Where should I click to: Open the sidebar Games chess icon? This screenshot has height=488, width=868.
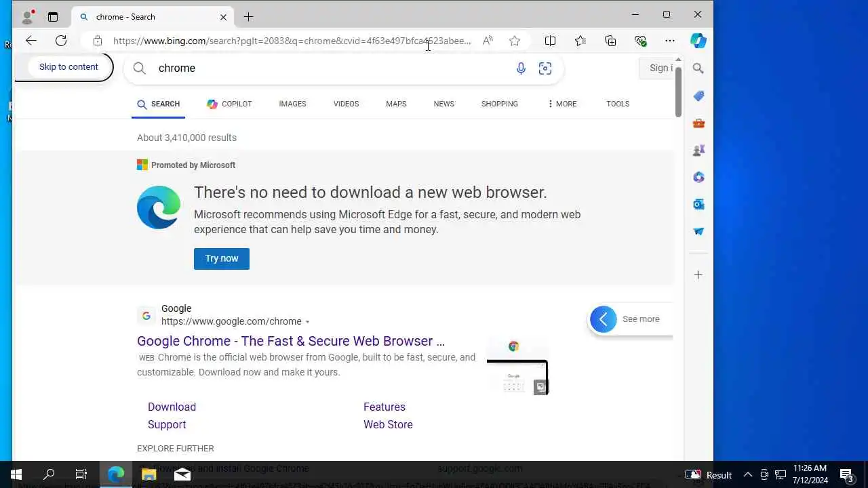[698, 150]
